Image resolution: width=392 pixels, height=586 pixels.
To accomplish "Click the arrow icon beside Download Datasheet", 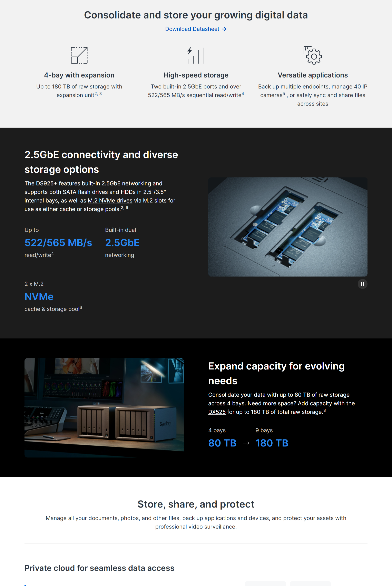I will click(x=224, y=29).
